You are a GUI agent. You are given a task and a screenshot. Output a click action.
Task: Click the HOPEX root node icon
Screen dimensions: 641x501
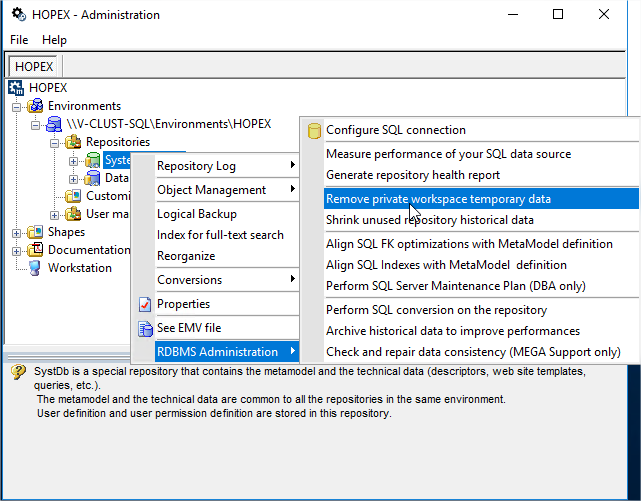tap(16, 88)
